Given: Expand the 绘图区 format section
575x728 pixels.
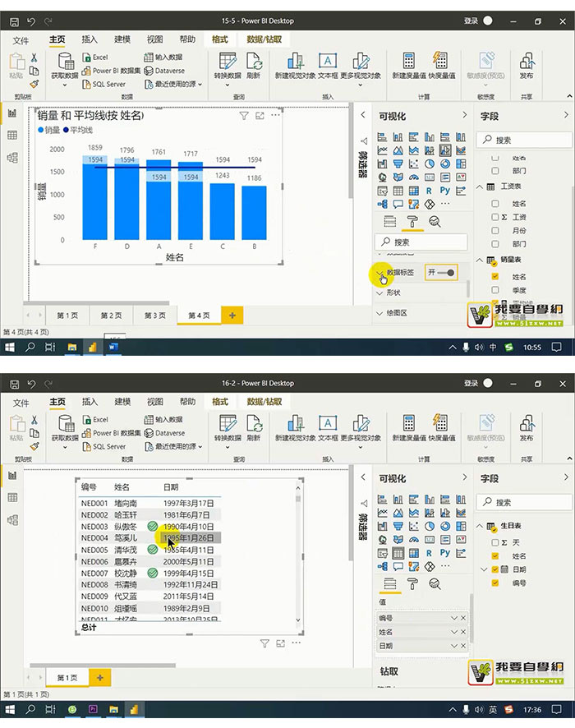Looking at the screenshot, I should coord(379,313).
